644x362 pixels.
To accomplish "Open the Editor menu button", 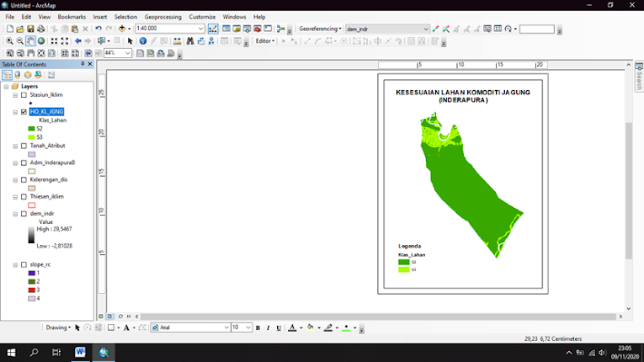I will [265, 41].
